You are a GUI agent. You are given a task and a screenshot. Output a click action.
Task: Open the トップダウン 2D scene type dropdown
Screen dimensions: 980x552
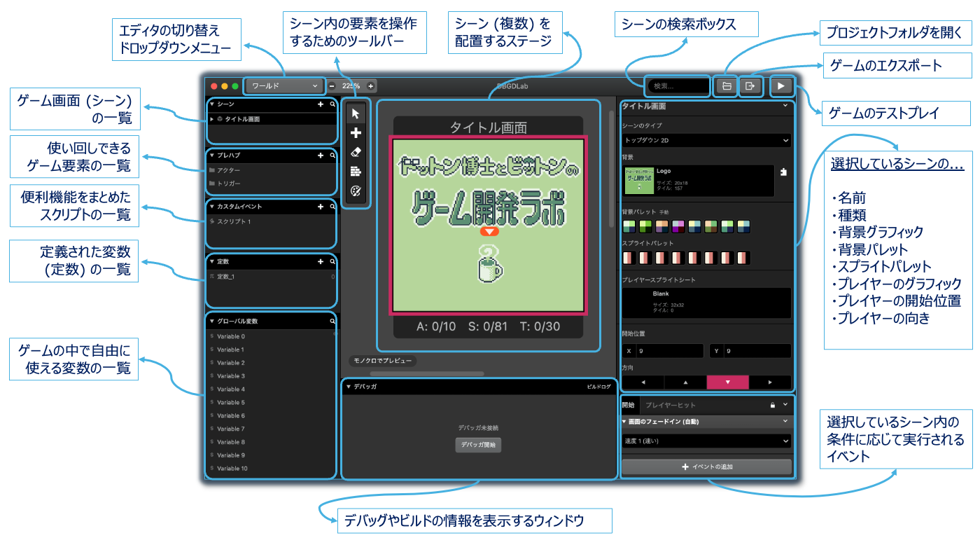coord(706,140)
